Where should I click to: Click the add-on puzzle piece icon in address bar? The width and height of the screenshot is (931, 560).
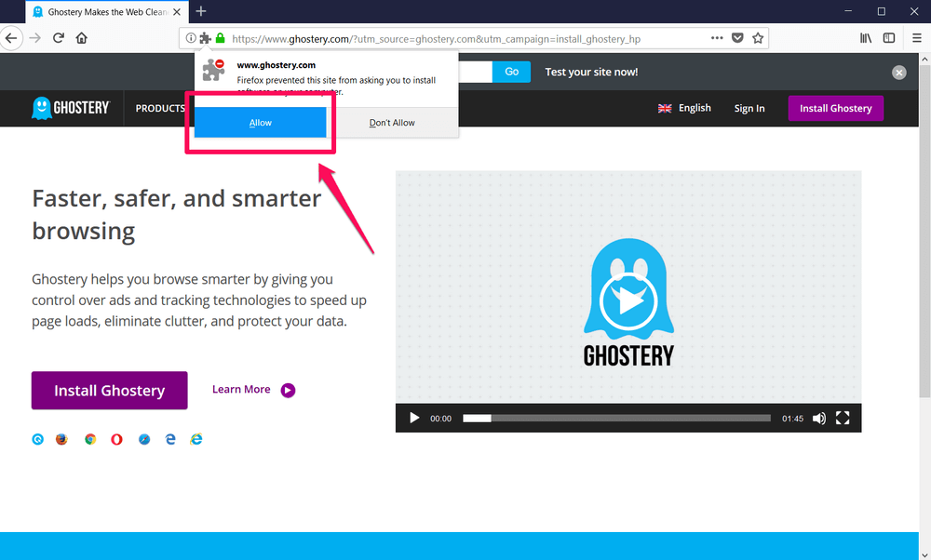pos(206,38)
